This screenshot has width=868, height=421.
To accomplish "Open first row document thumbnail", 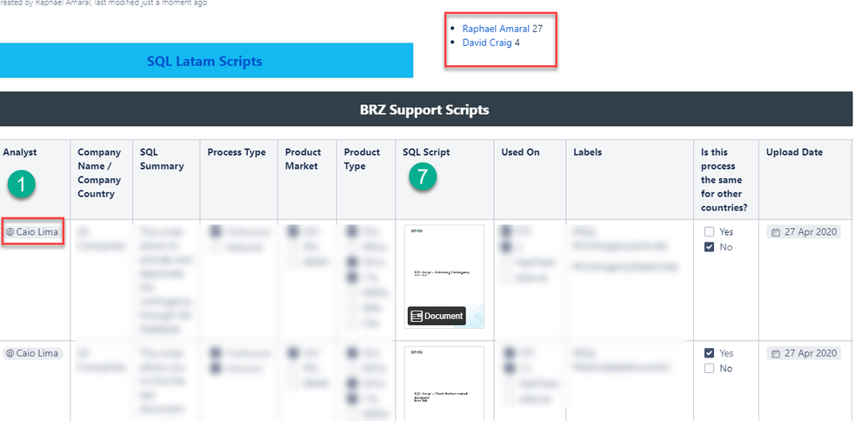I will (x=444, y=277).
